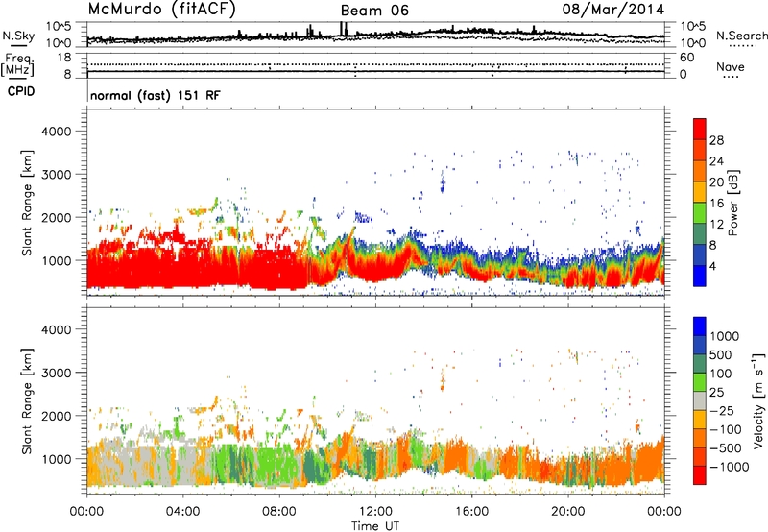768x532 pixels.
Task: Select the CPID row label
Action: [21, 91]
